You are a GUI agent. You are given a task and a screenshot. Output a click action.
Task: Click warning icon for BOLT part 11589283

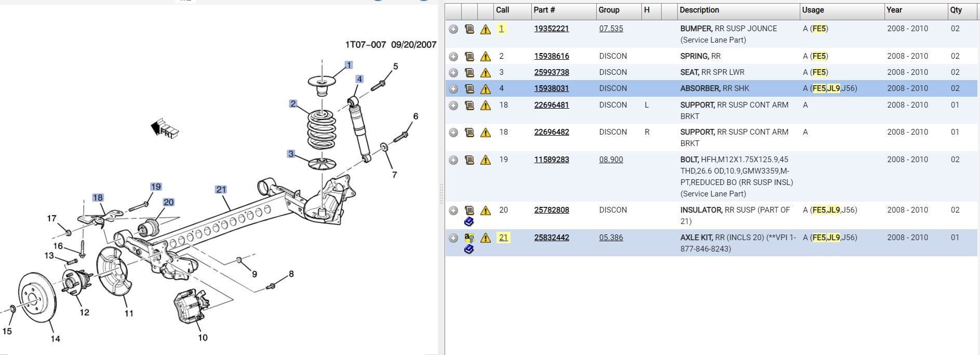(486, 160)
